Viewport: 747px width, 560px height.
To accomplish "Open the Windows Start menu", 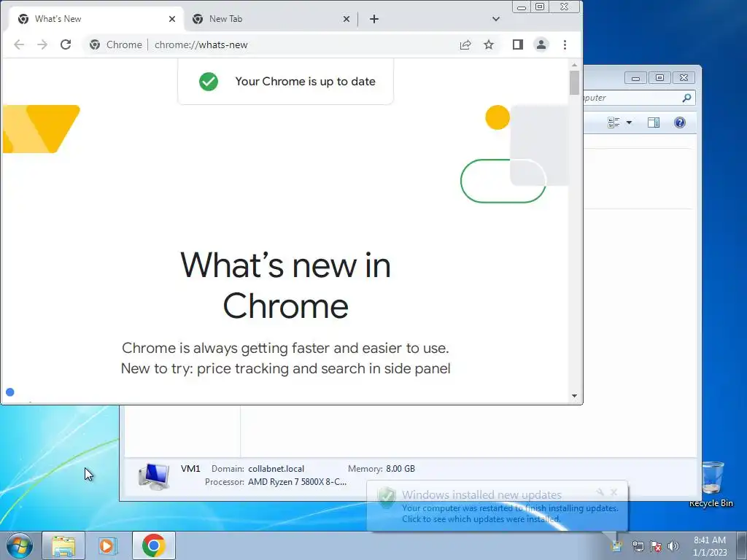I will coord(20,545).
